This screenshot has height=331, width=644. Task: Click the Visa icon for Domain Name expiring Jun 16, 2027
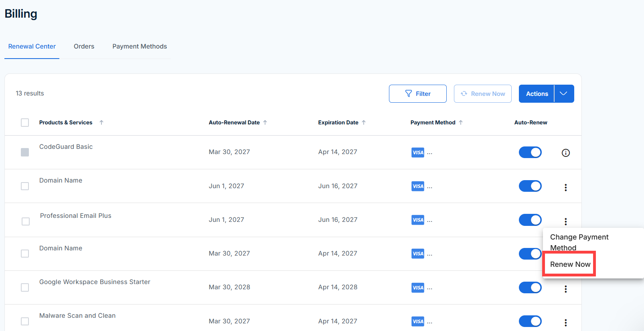point(418,186)
